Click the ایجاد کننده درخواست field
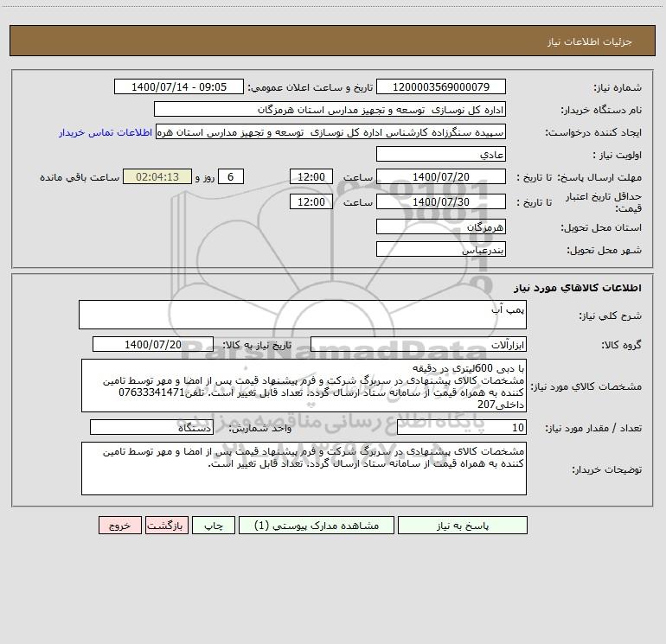The width and height of the screenshot is (666, 644). pos(331,131)
